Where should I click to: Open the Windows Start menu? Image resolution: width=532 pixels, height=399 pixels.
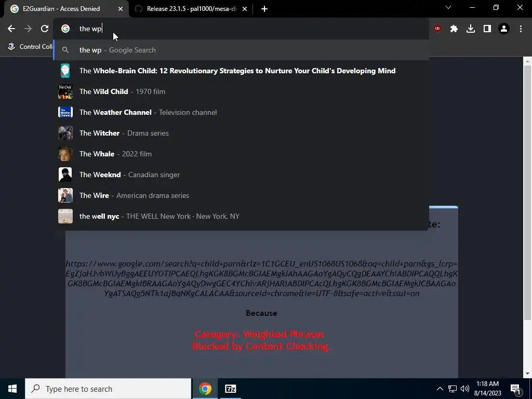click(x=12, y=389)
